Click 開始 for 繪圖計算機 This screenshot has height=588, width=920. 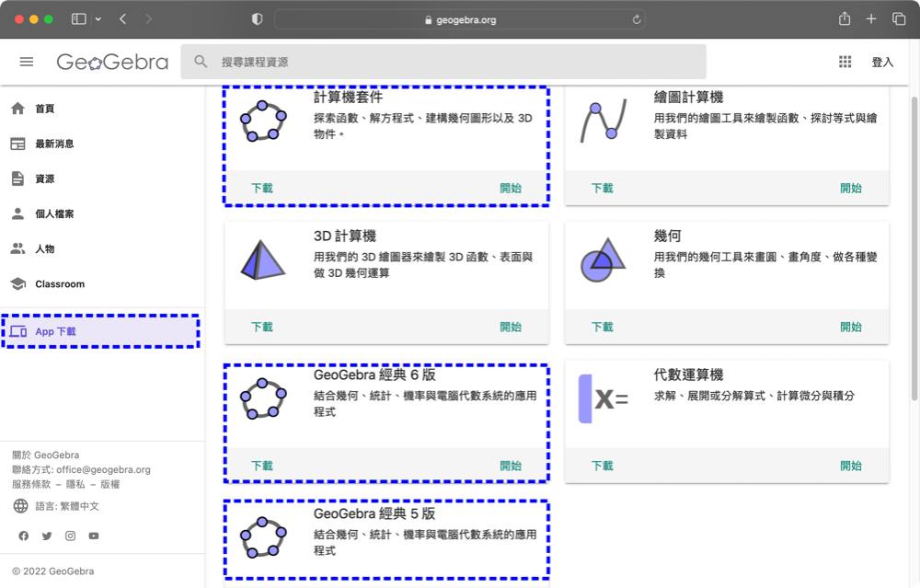851,189
